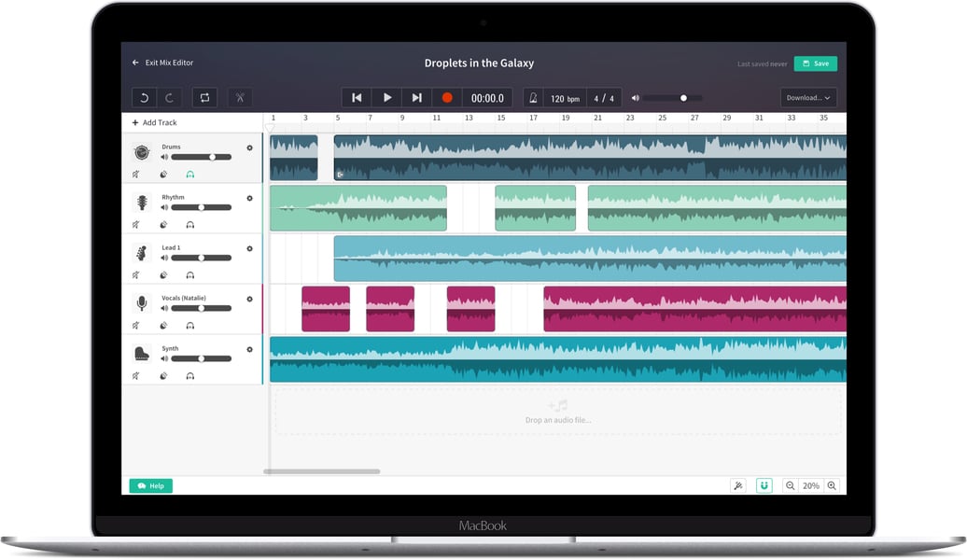
Task: Mute the Rhythm track
Action: [135, 225]
